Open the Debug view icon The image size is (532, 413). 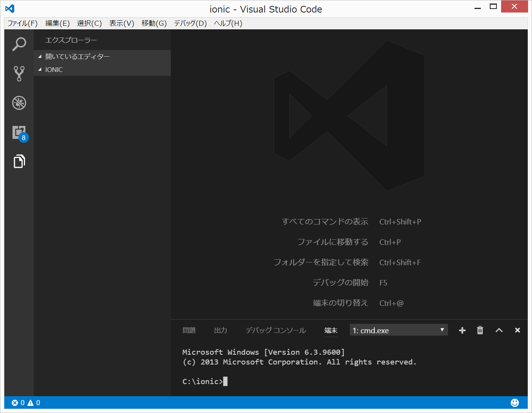(x=19, y=103)
